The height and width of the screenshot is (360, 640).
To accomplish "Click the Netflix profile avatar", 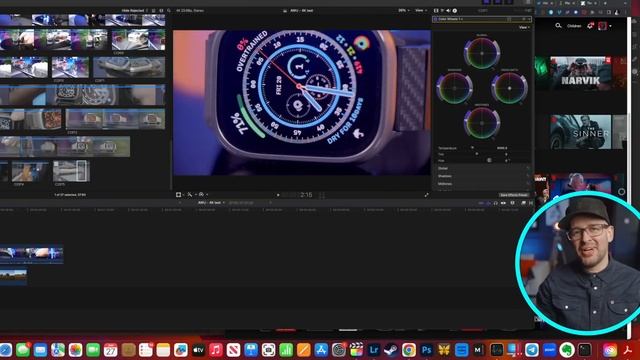I will point(602,26).
